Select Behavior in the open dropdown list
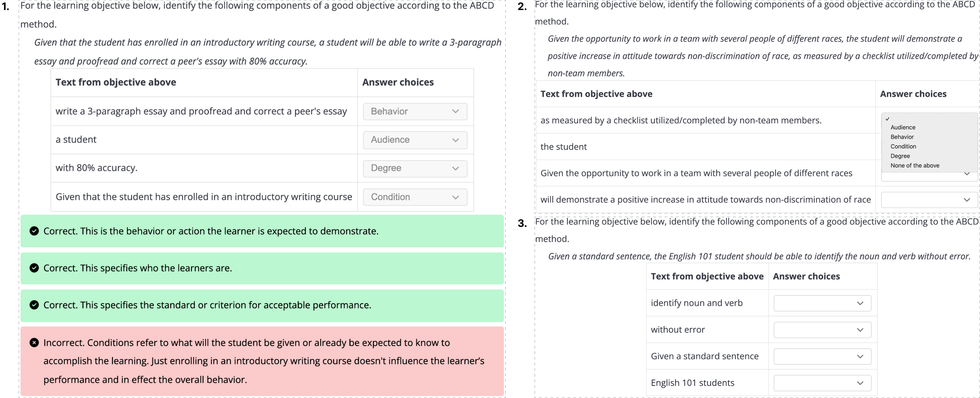 pos(902,137)
